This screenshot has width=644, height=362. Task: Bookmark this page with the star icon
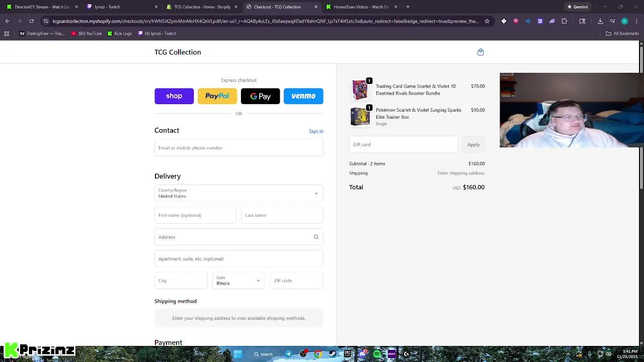[x=487, y=21]
